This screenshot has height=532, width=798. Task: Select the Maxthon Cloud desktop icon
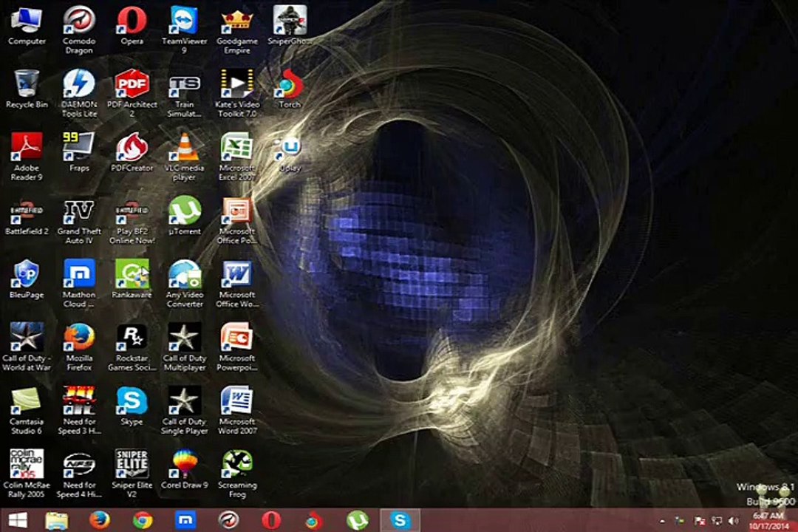(79, 284)
